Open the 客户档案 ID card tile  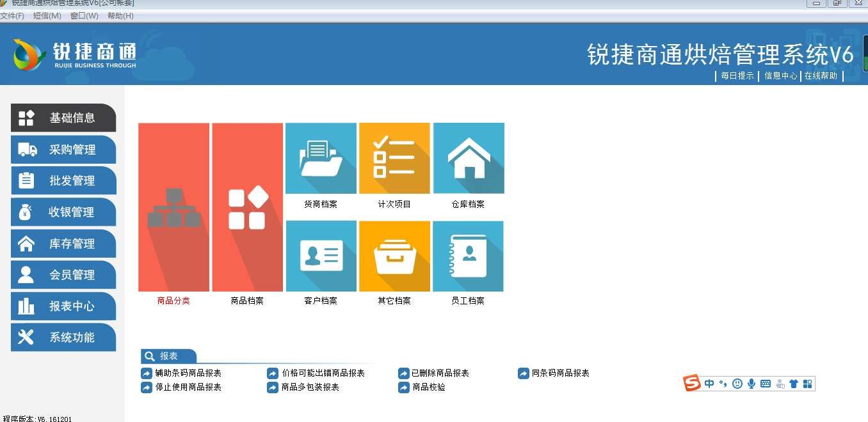pyautogui.click(x=321, y=256)
